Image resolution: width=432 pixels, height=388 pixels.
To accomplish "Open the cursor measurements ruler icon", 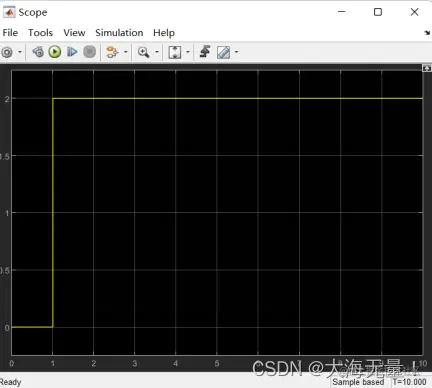I will click(x=223, y=52).
